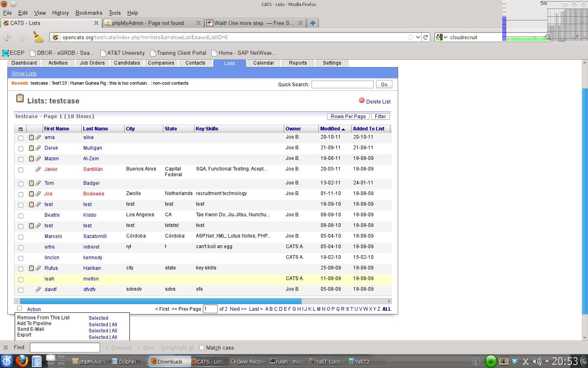Click the broom icon in navigation toolbar
Image resolution: width=588 pixels, height=368 pixels.
(x=38, y=37)
